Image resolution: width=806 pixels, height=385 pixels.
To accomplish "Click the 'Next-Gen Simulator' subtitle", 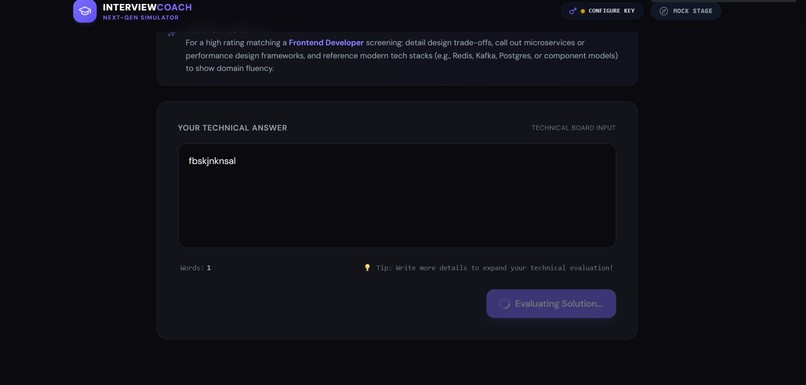I will pos(140,17).
